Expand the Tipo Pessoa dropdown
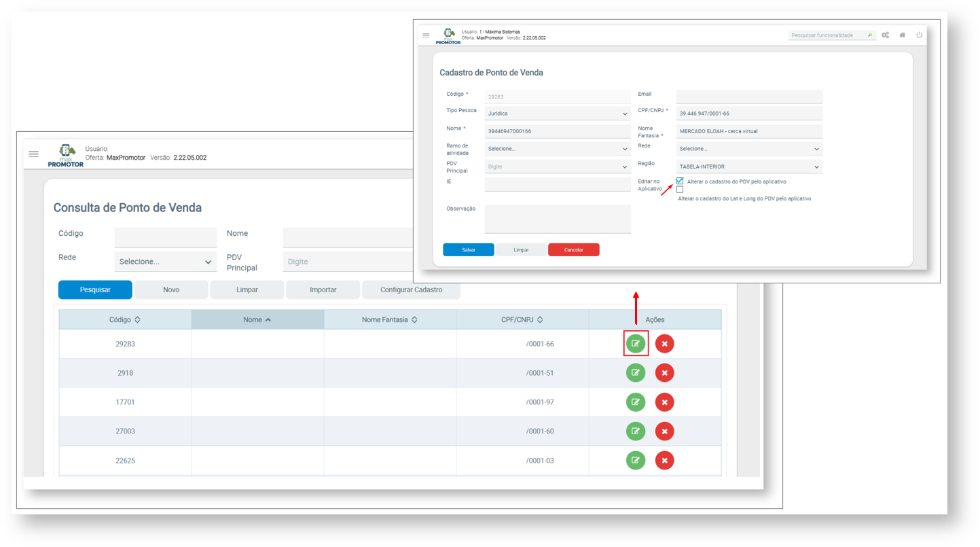The width and height of the screenshot is (980, 547). point(558,113)
